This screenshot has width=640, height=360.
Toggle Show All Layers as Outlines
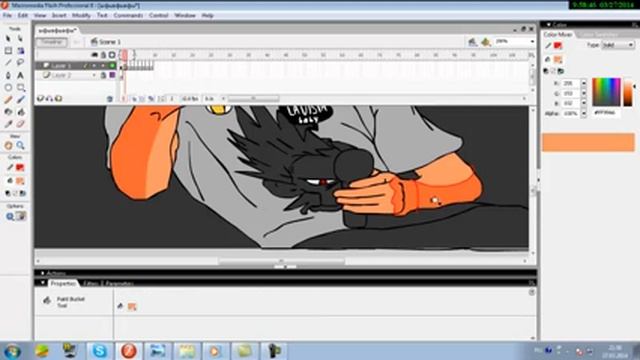(x=112, y=55)
